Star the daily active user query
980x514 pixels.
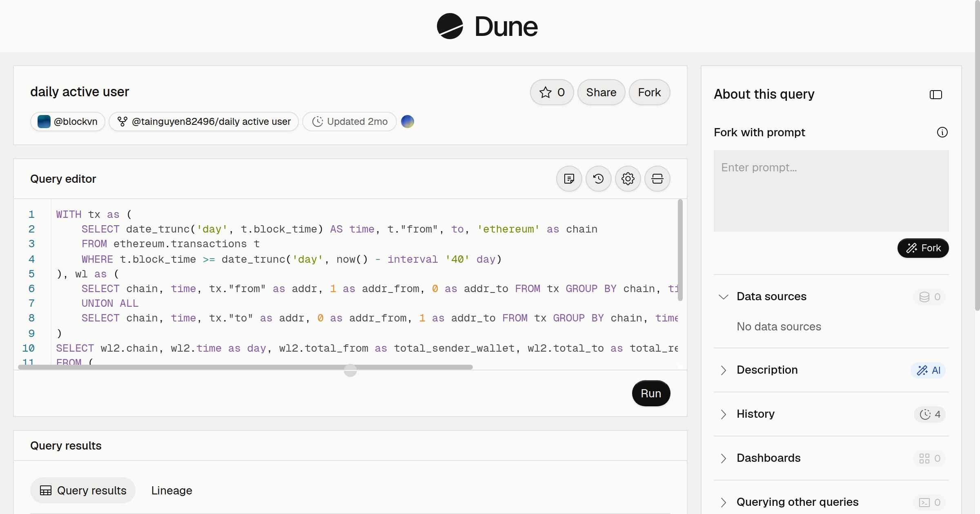(x=552, y=92)
